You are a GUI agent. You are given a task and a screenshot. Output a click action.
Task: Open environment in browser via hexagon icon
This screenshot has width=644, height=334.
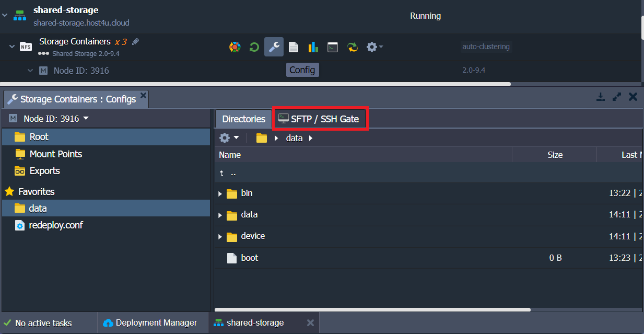(x=235, y=47)
